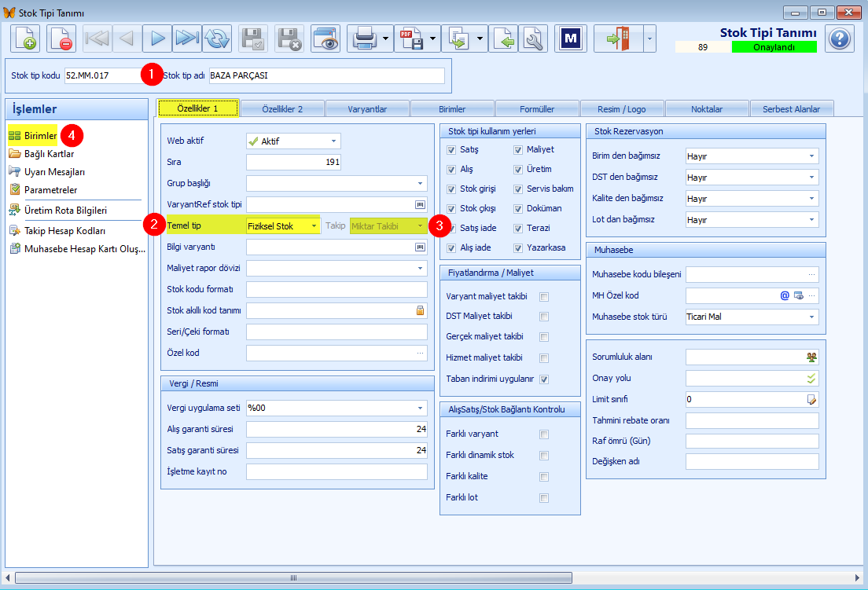The height and width of the screenshot is (590, 868).
Task: Click the printer icon
Action: (x=365, y=38)
